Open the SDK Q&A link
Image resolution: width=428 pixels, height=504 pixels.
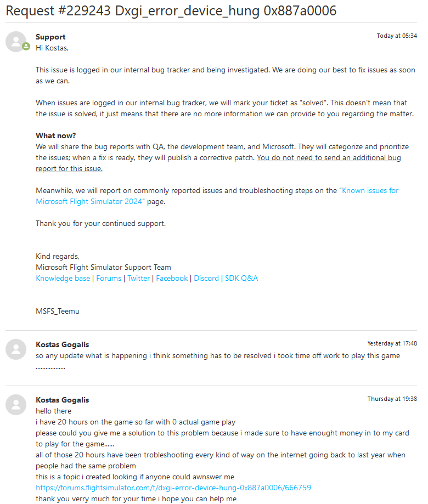[241, 278]
